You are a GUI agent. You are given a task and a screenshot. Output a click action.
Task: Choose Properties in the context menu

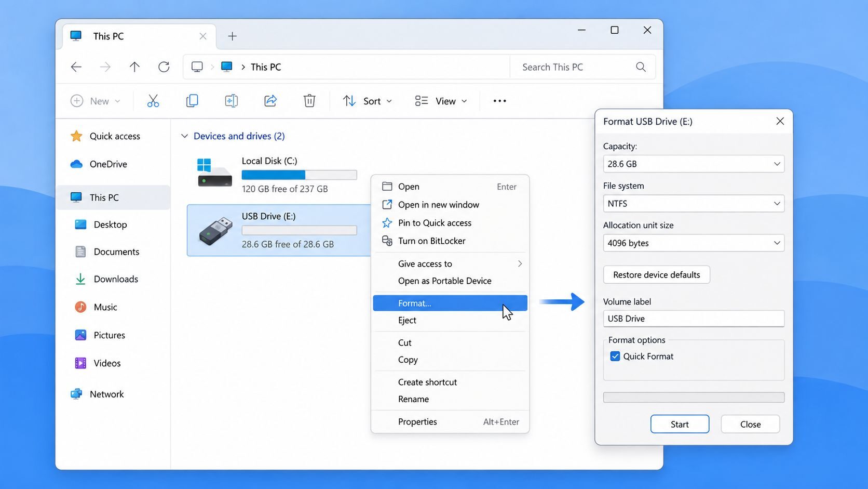(x=450, y=422)
